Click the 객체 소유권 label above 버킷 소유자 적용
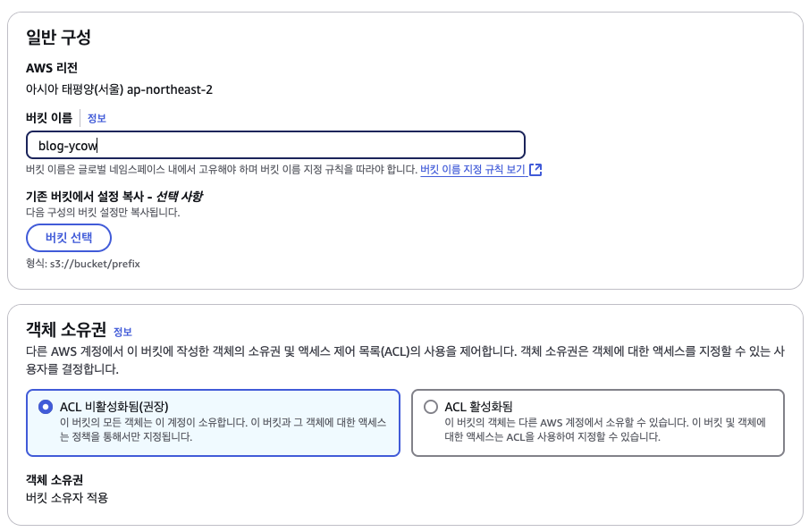The width and height of the screenshot is (809, 532). point(55,480)
